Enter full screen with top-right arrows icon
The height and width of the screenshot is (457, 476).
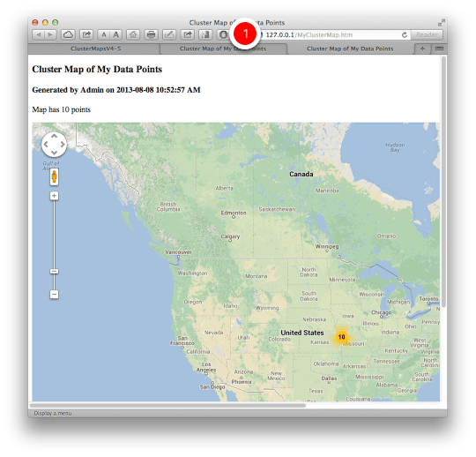coord(441,22)
